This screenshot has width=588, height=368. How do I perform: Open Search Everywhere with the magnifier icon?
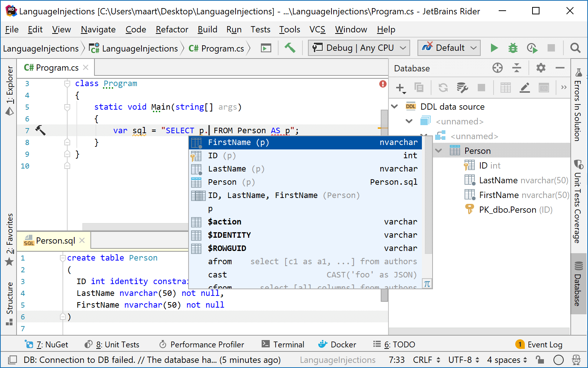(x=575, y=48)
